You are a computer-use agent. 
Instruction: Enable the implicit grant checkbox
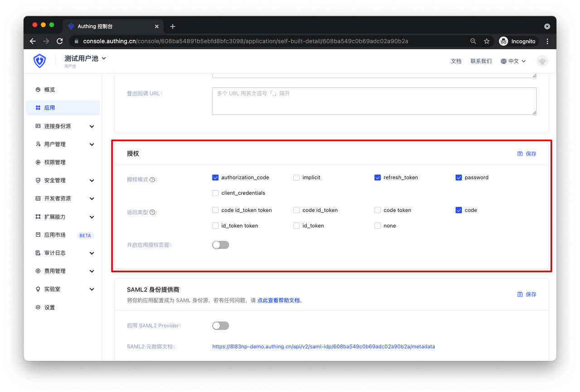[296, 177]
